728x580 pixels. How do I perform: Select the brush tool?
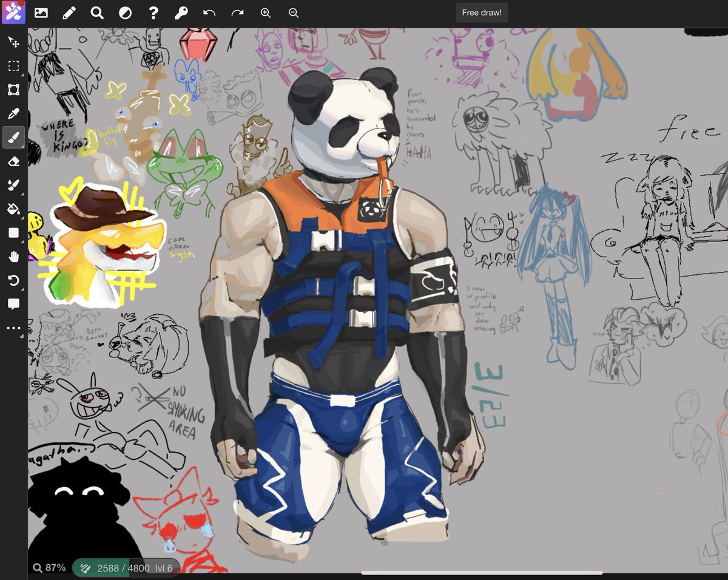[13, 138]
